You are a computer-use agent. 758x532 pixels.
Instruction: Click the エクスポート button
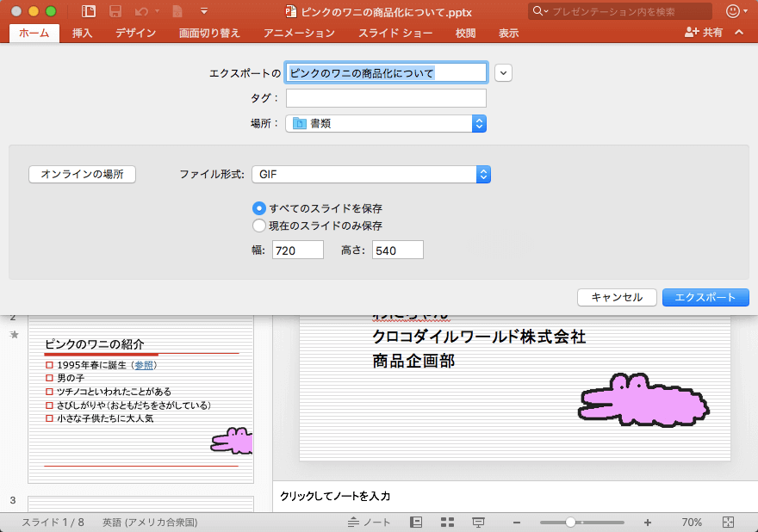705,297
